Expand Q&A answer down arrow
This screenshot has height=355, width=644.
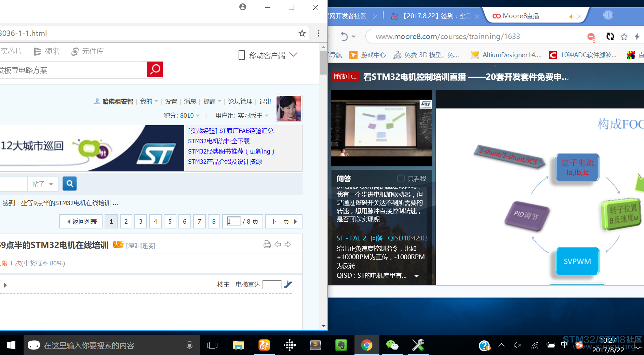[416, 276]
